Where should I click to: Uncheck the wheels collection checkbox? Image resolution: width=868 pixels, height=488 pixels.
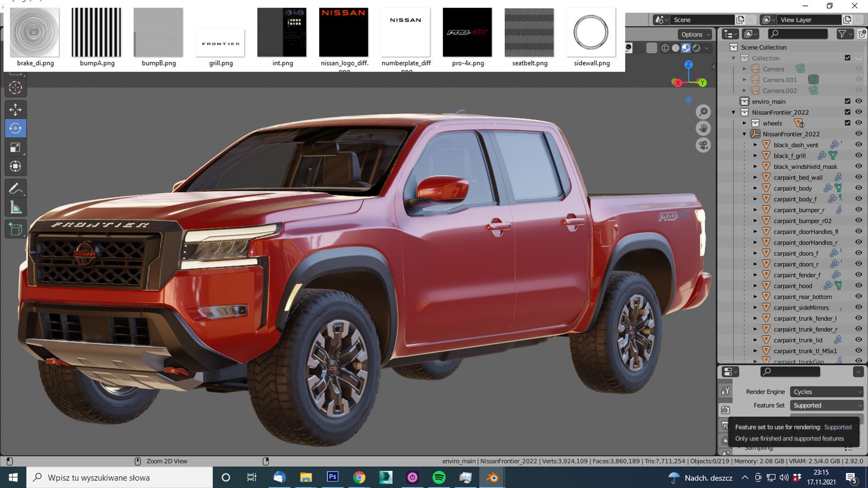click(x=848, y=123)
